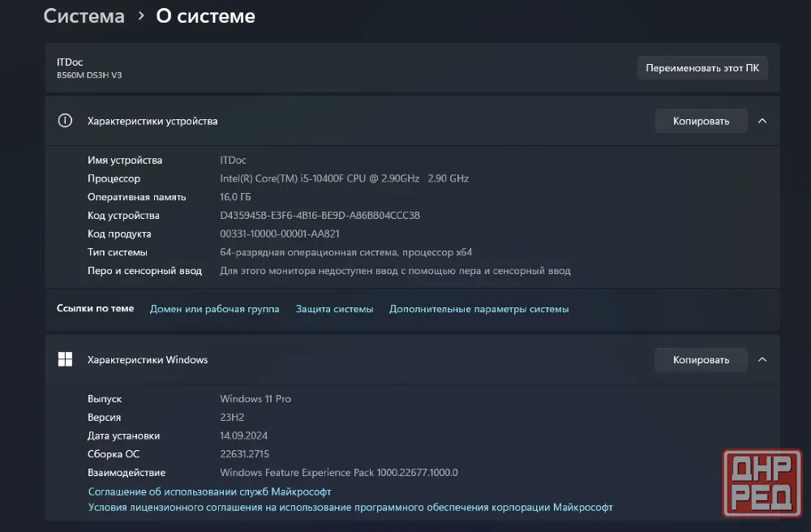Select device ID D435945B-E3F6-4B16-BE9D-A86BB04CCC38
This screenshot has height=532, width=811.
point(320,215)
